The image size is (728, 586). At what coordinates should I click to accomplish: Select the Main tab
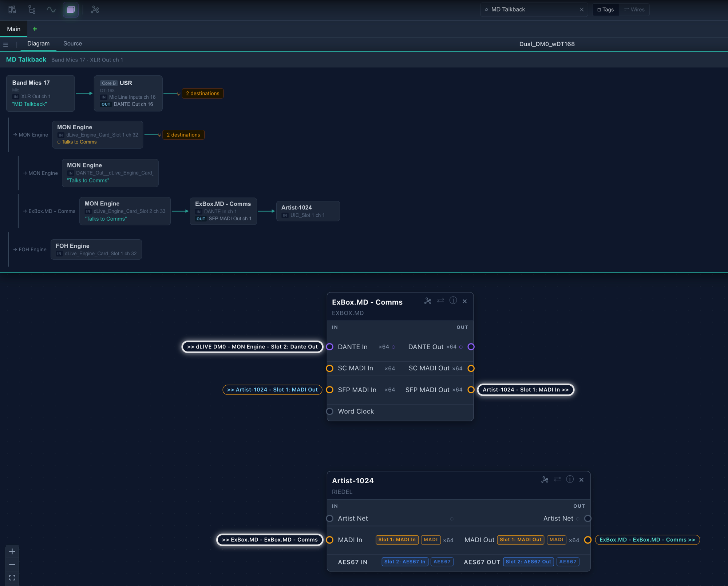point(14,29)
